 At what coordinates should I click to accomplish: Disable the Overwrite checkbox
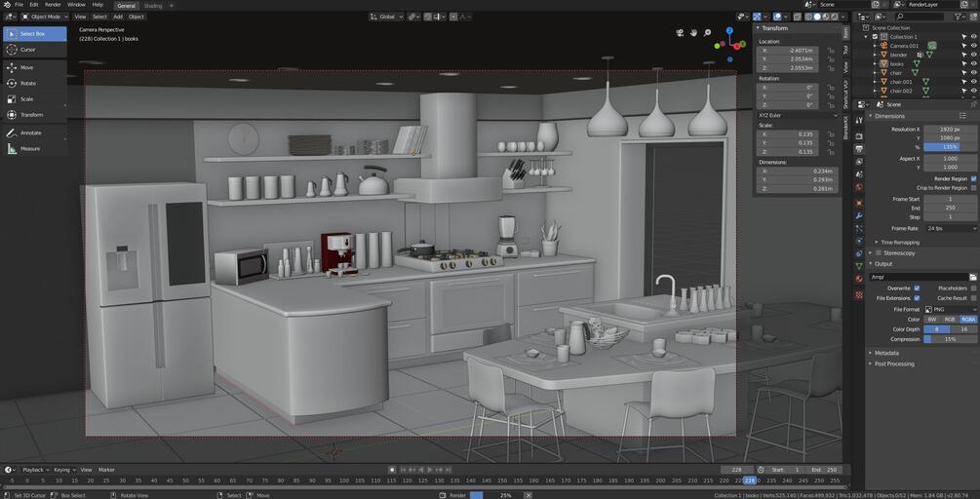coord(917,288)
